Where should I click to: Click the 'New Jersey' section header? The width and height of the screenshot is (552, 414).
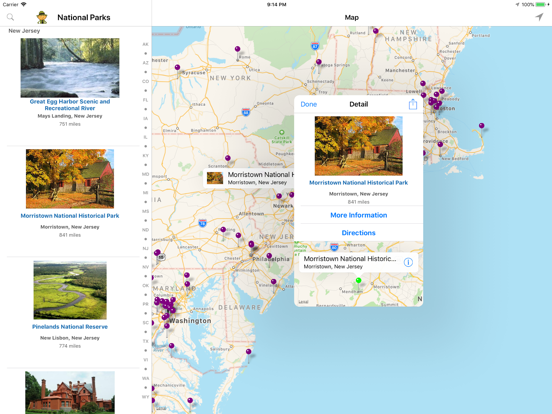pyautogui.click(x=24, y=31)
